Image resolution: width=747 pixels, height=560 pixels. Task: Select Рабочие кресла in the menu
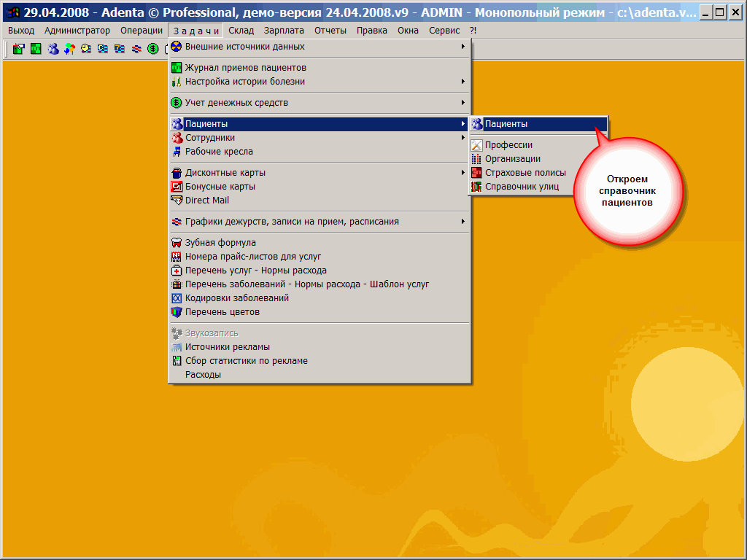219,152
